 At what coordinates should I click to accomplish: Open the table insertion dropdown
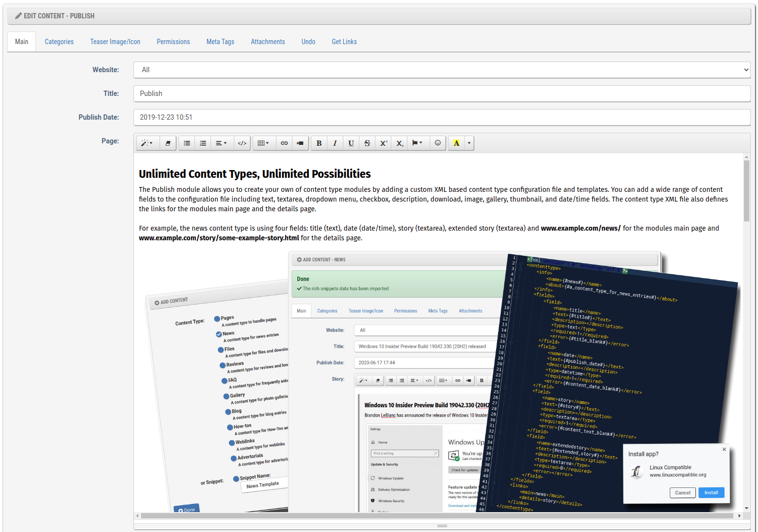tap(264, 143)
